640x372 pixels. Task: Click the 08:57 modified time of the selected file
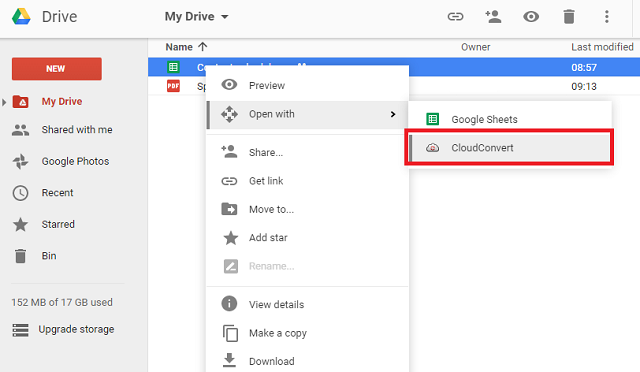click(584, 67)
